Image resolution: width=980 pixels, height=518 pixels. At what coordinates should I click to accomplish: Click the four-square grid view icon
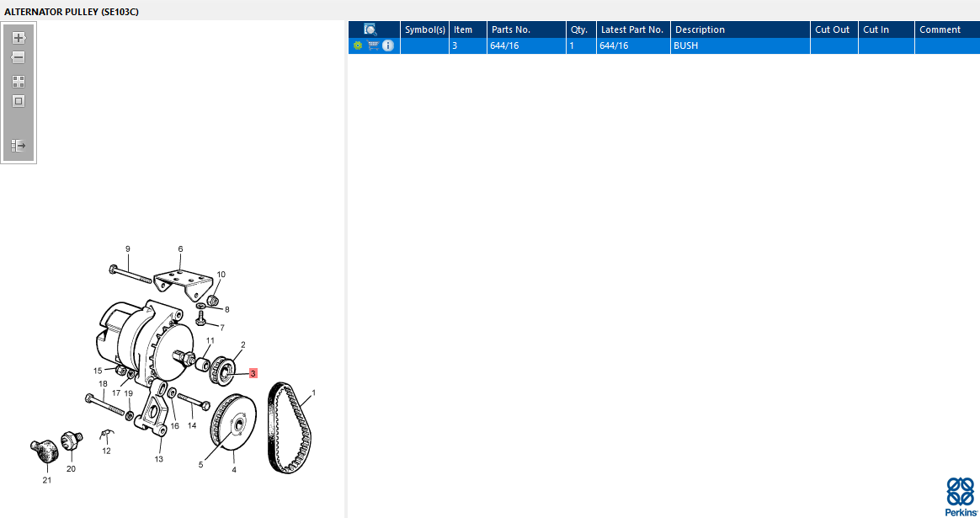tap(19, 82)
